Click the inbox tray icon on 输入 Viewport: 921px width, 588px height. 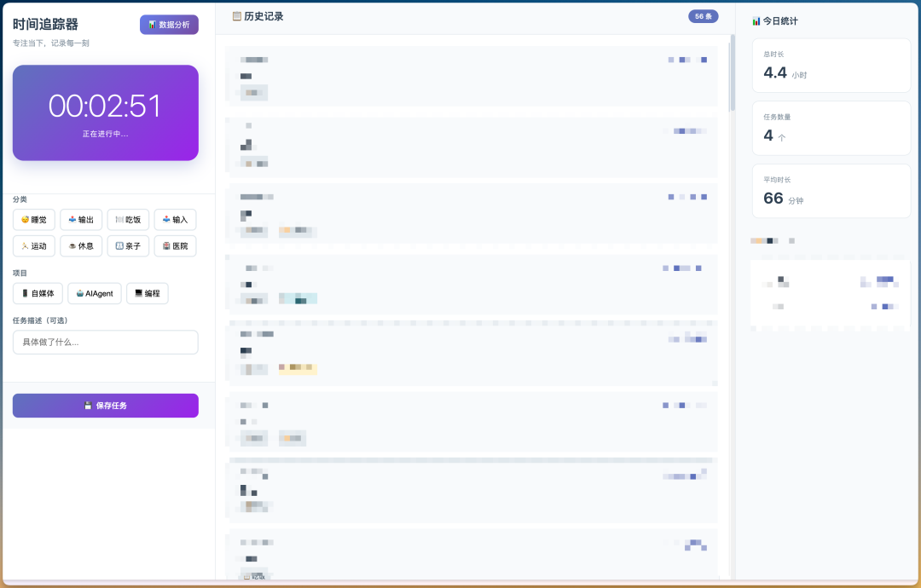tap(166, 220)
